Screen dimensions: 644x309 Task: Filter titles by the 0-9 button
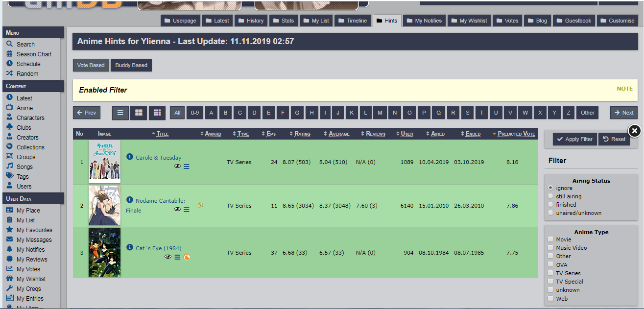click(x=195, y=113)
